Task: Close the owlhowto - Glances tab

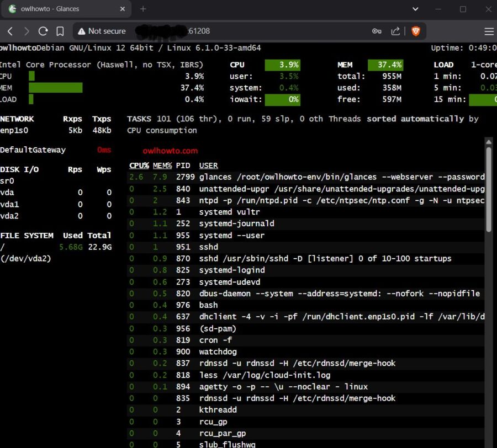Action: tap(123, 9)
